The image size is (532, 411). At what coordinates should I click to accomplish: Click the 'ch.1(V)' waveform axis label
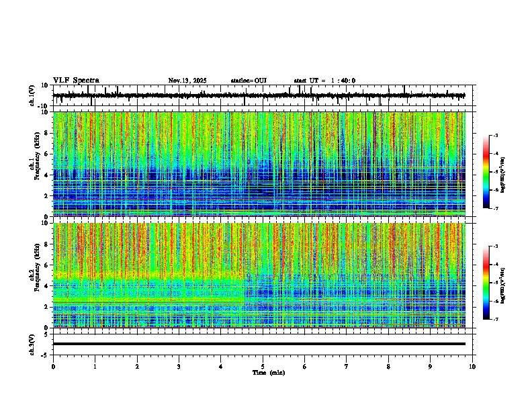tap(32, 95)
